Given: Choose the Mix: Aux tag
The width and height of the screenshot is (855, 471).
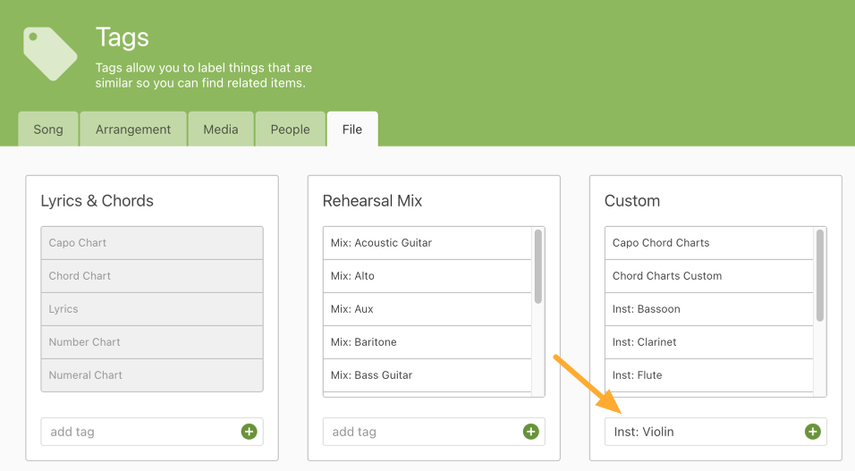Looking at the screenshot, I should [428, 309].
